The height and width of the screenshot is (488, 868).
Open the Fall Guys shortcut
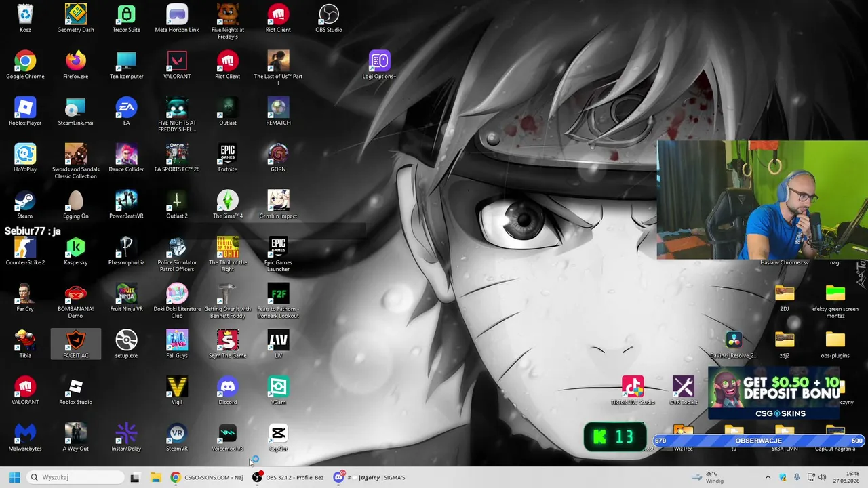[177, 344]
